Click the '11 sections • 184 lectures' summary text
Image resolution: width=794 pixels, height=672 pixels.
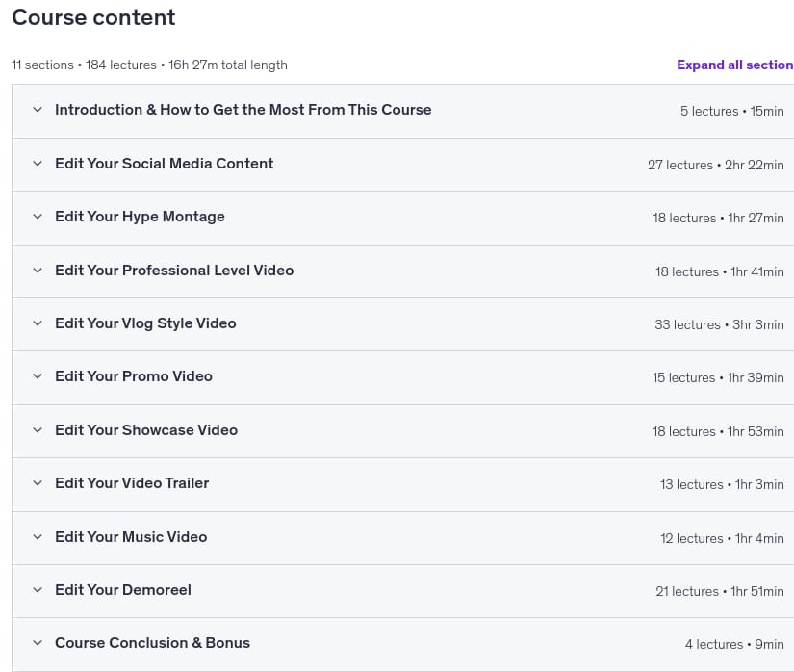pos(84,65)
